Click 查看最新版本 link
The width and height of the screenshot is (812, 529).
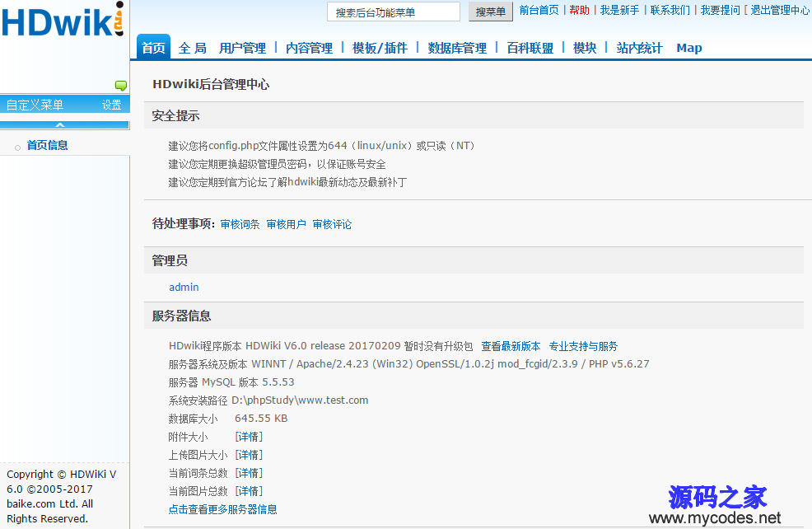(x=511, y=346)
